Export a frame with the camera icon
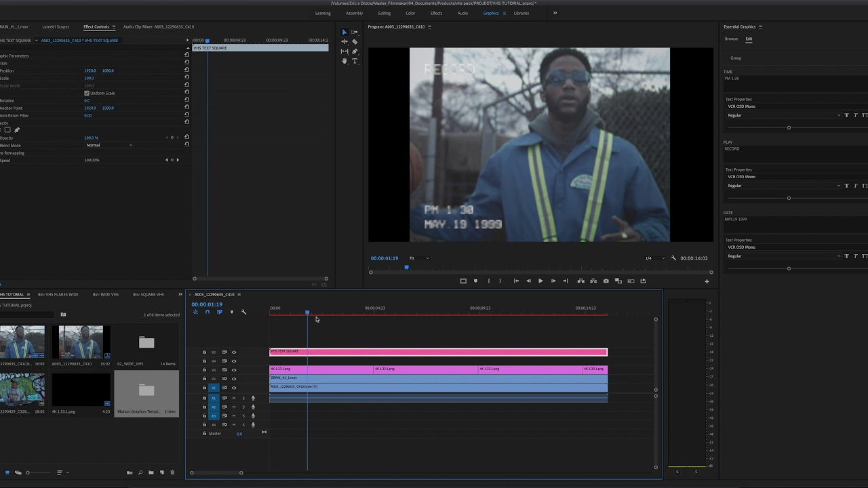 pyautogui.click(x=606, y=281)
